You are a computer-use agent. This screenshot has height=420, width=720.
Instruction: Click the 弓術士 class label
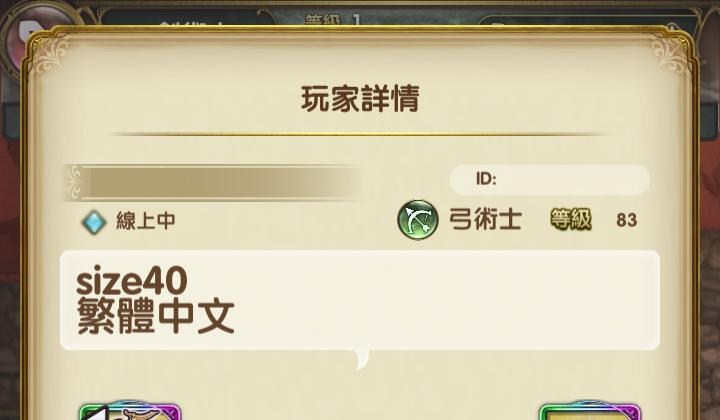point(485,219)
